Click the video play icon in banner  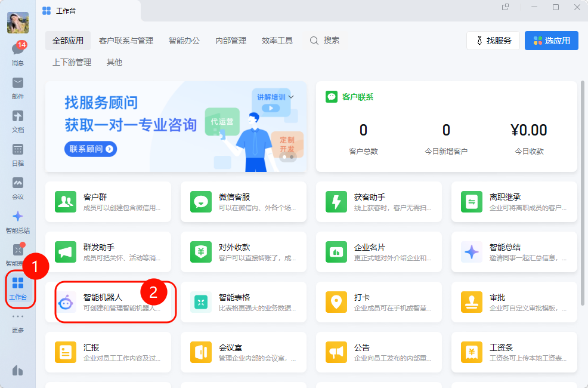coord(271,108)
